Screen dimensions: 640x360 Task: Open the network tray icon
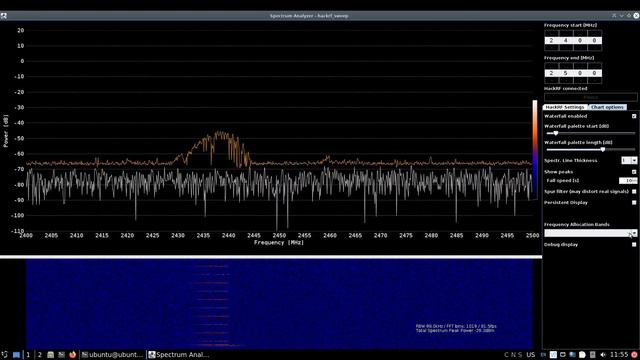(x=573, y=355)
